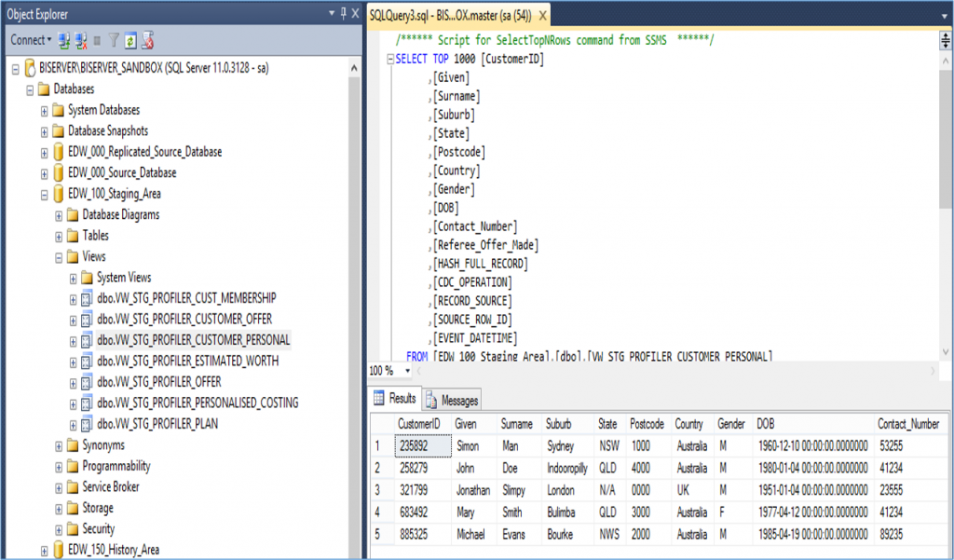This screenshot has width=954, height=560.
Task: Click the split editor handle above scrollbar
Action: tap(946, 39)
